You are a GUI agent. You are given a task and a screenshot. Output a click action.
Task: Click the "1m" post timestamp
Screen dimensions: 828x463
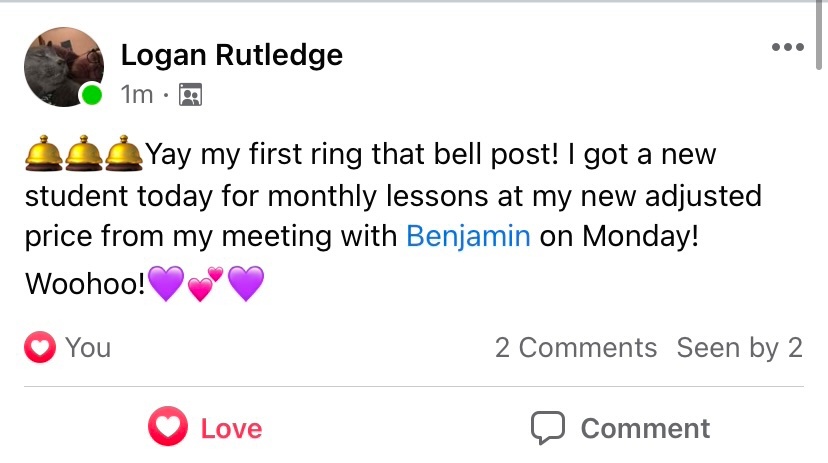point(136,95)
